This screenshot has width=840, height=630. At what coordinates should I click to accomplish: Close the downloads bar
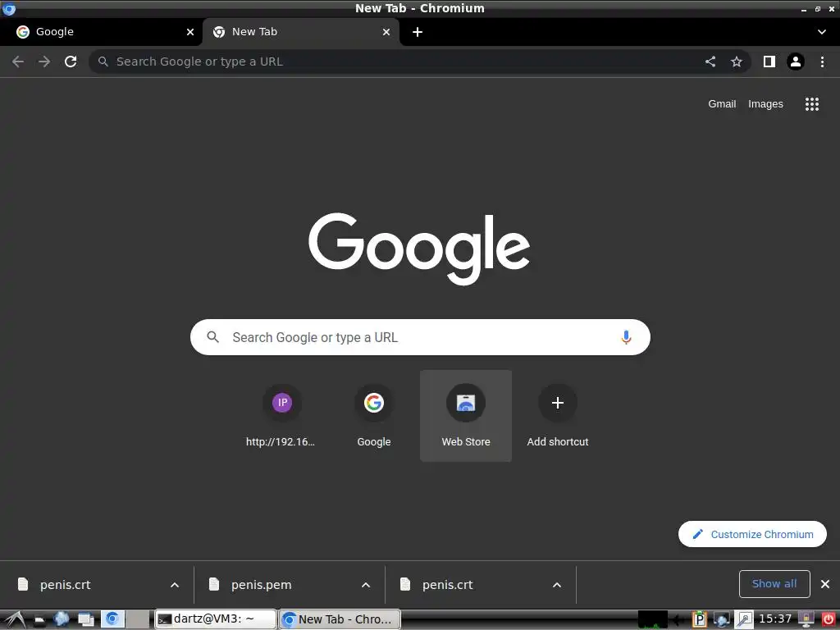point(825,584)
